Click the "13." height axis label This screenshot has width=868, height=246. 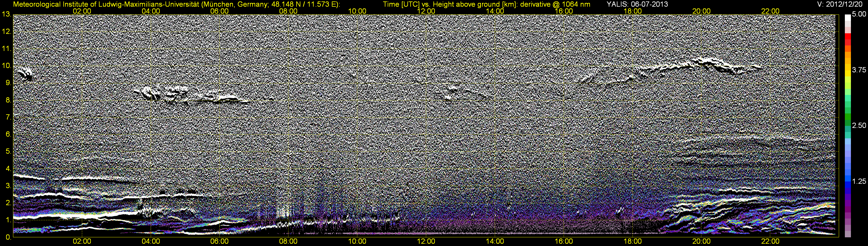click(x=6, y=14)
